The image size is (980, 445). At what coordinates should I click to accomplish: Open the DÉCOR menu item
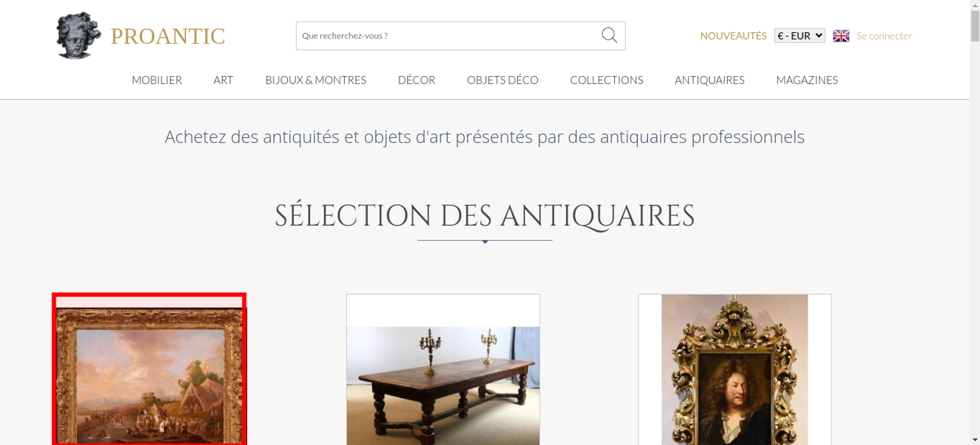[x=416, y=80]
